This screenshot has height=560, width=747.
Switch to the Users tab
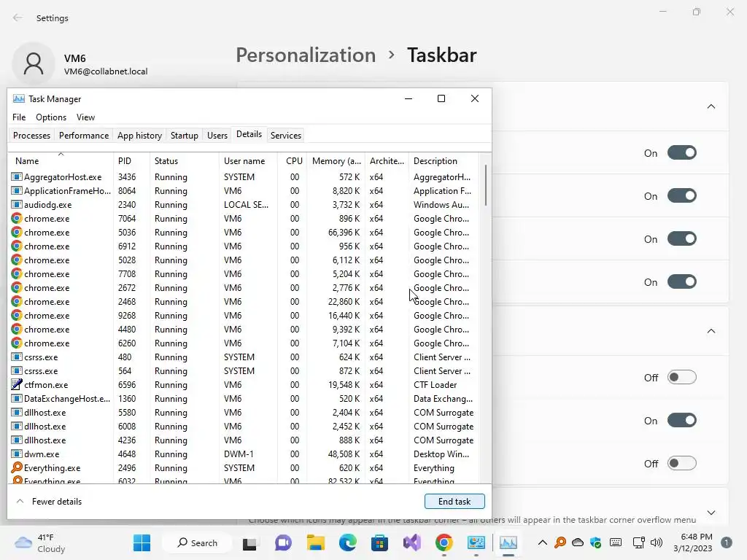click(217, 135)
